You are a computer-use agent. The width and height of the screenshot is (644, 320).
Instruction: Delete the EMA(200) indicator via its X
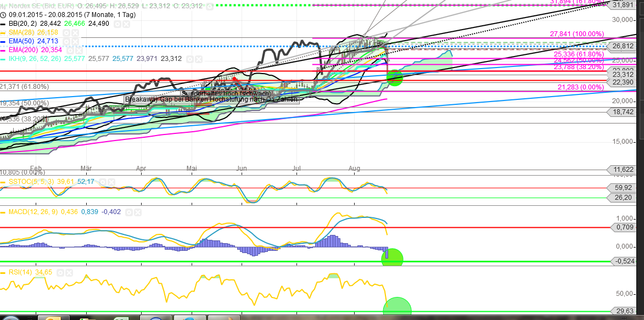pyautogui.click(x=79, y=50)
